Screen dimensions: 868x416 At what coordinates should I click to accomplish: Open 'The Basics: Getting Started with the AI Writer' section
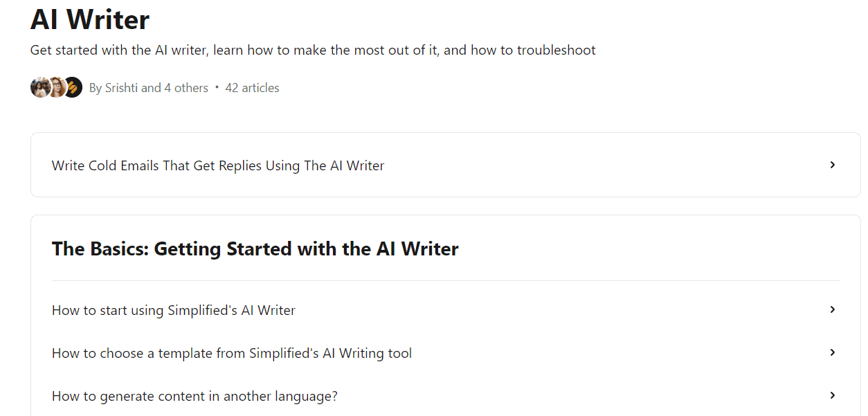[x=255, y=248]
